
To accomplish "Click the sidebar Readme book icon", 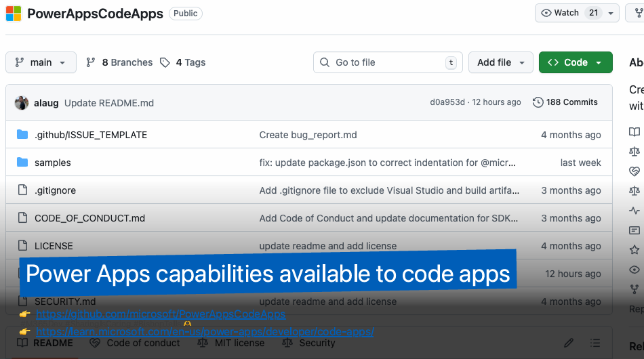I will [635, 131].
